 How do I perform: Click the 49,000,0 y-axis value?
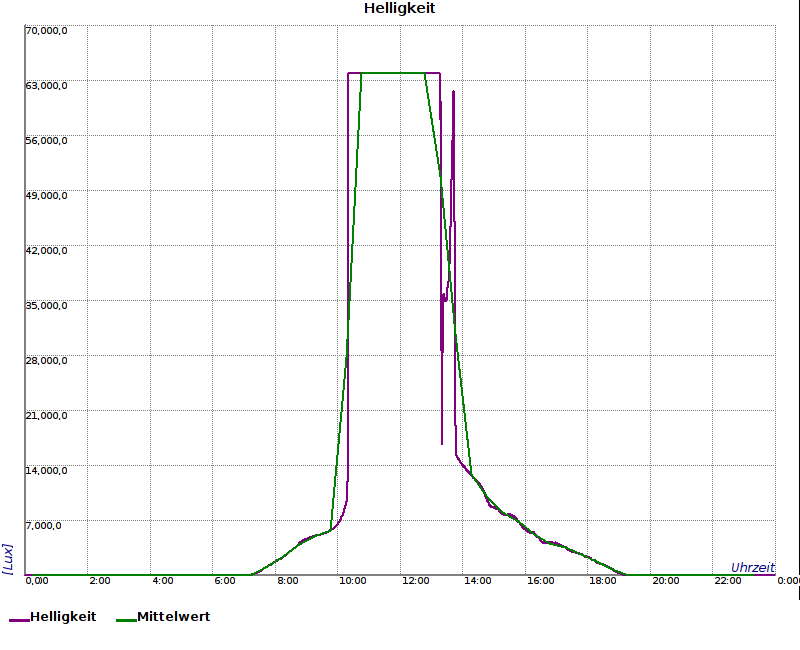[46, 196]
